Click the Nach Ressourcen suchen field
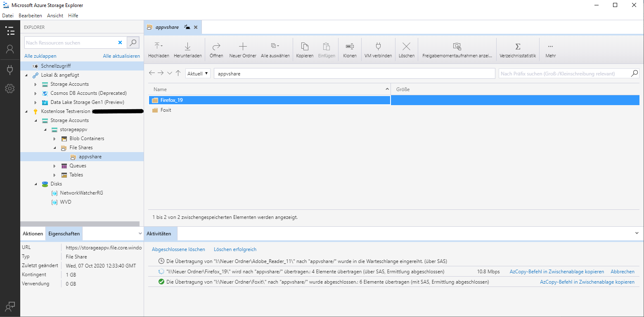This screenshot has width=644, height=317. pyautogui.click(x=70, y=42)
